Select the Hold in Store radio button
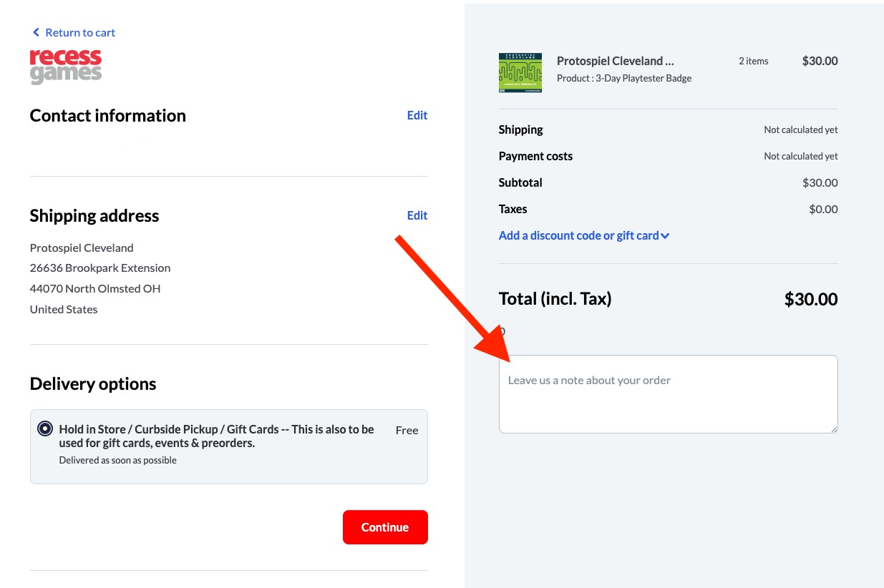 (x=45, y=429)
